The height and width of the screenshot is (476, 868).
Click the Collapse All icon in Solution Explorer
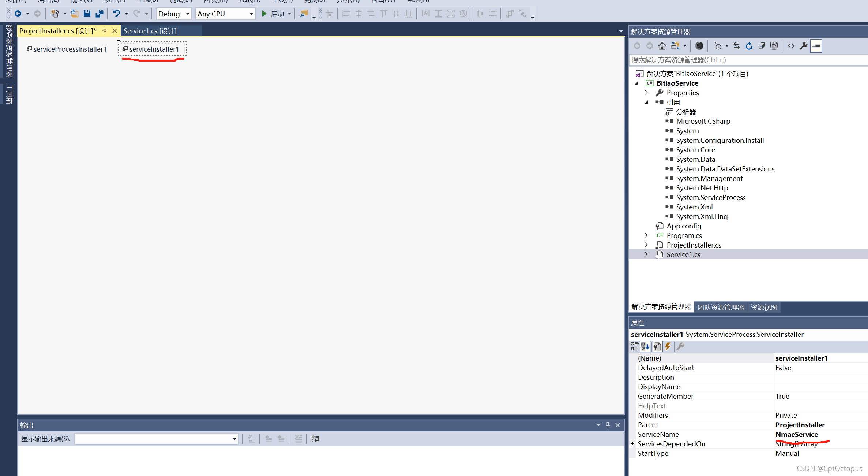coord(762,46)
